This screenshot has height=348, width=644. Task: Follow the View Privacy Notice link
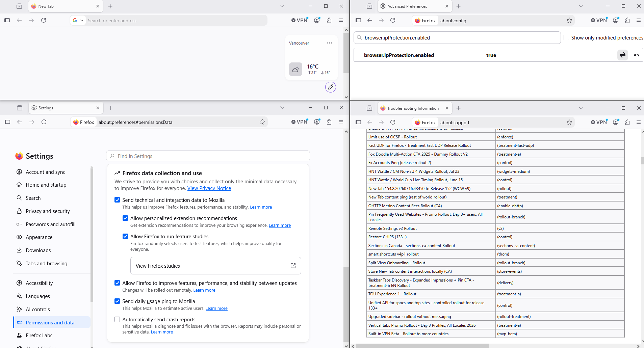point(209,188)
